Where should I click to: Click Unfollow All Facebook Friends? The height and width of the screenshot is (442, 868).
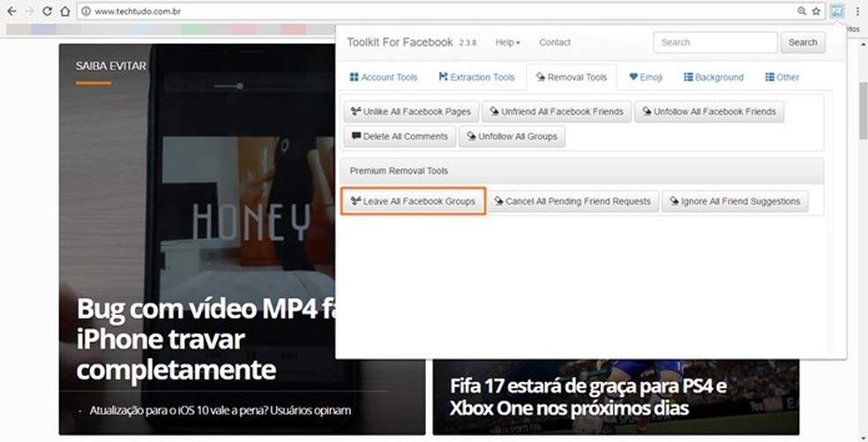coord(709,111)
